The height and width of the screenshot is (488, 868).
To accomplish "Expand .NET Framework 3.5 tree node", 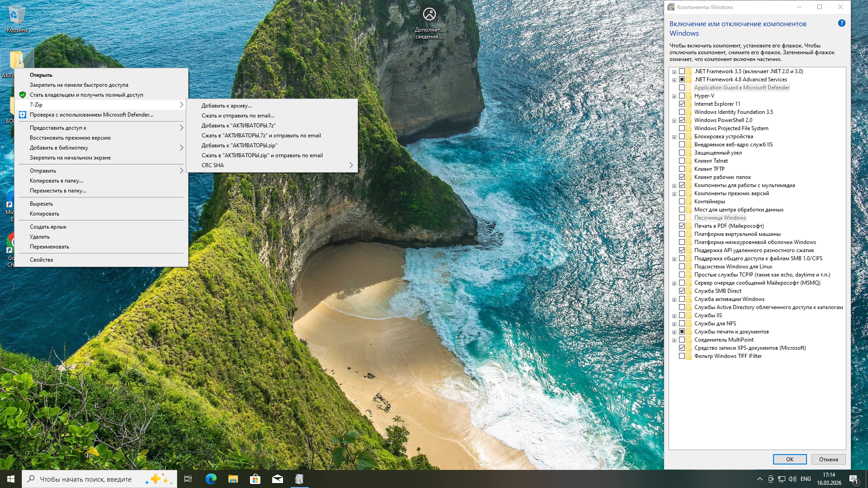I will (x=674, y=72).
